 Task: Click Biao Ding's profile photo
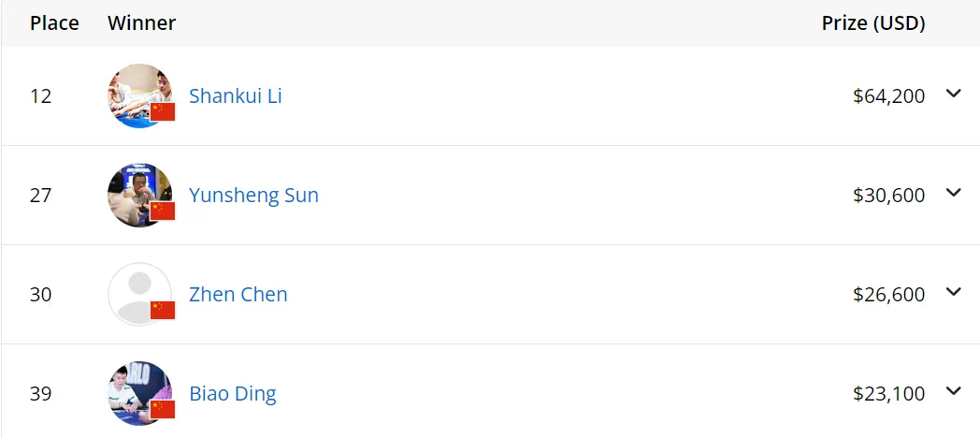[x=137, y=391]
